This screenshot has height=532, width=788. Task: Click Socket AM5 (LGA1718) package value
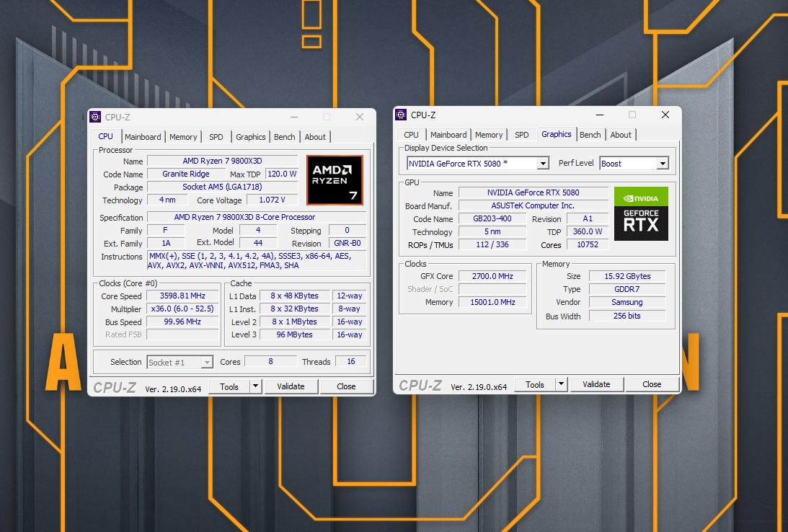click(x=222, y=187)
